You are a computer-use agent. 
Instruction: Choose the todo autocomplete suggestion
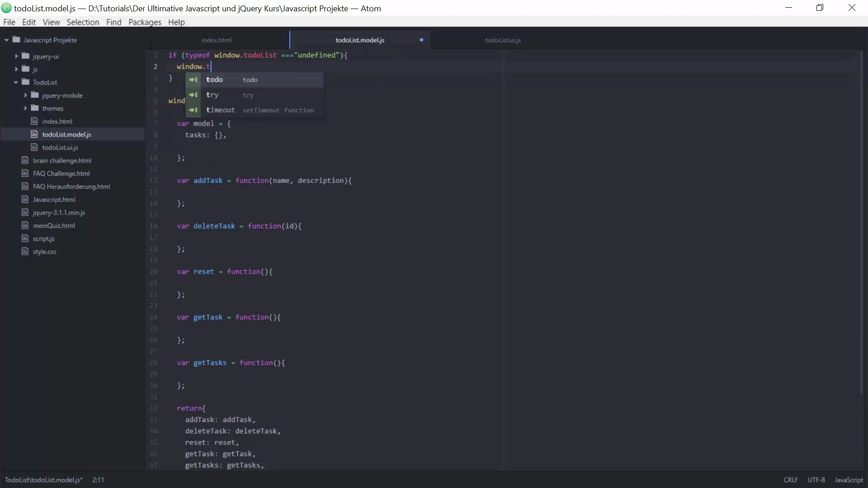click(x=255, y=80)
